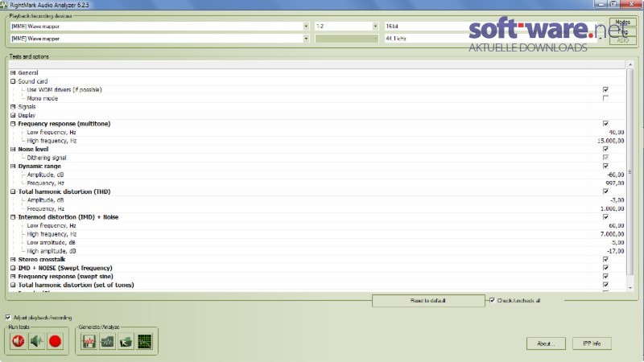Uncheck Adjust playback/recording checkbox

point(8,317)
